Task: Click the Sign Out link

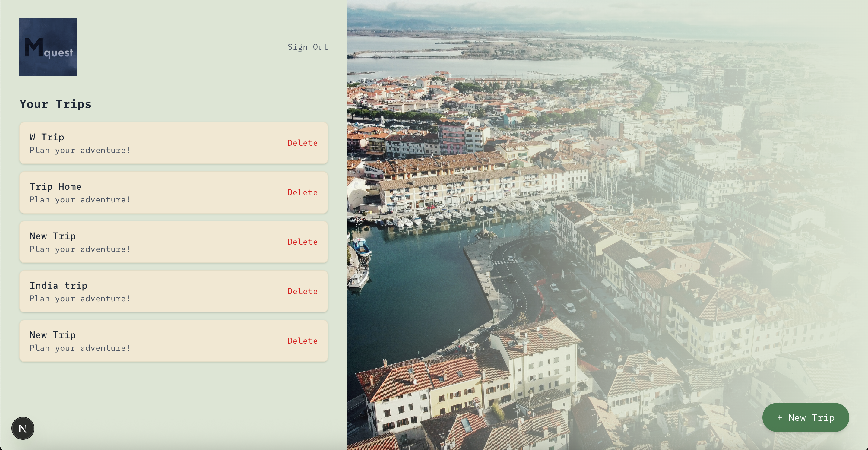Action: click(x=307, y=47)
